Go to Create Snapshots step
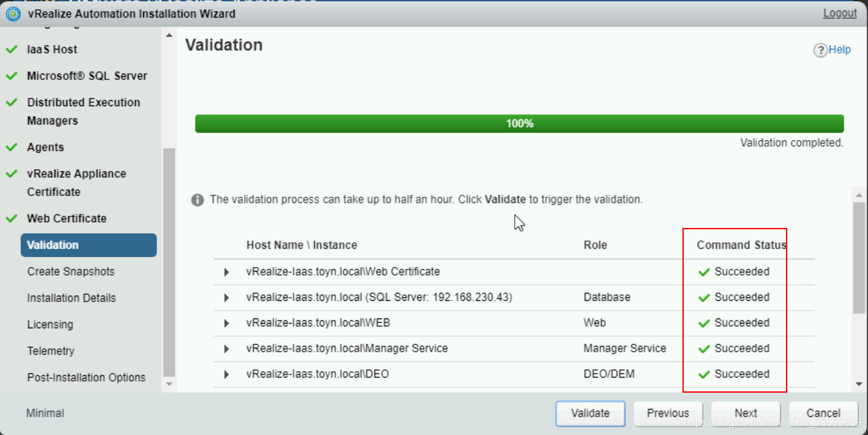The height and width of the screenshot is (435, 868). click(x=70, y=272)
